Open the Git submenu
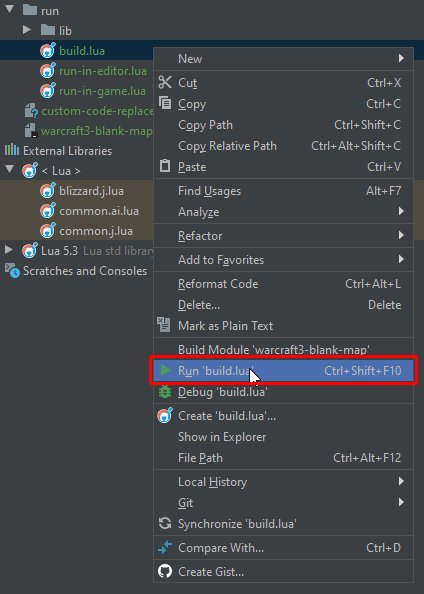This screenshot has width=424, height=594. pyautogui.click(x=283, y=502)
